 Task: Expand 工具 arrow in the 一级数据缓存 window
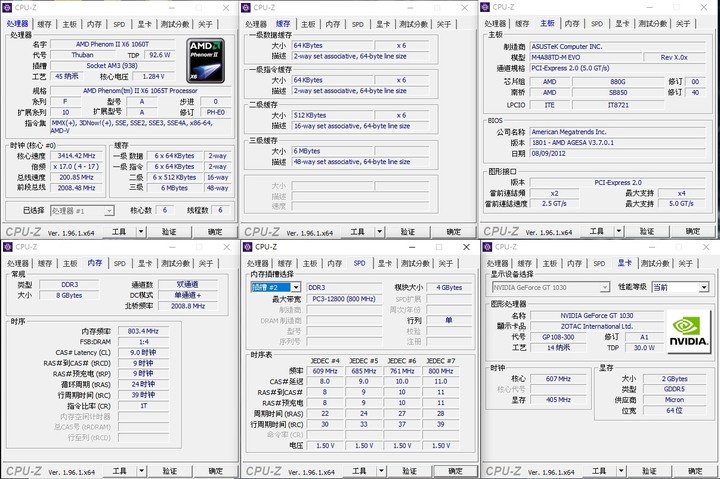[x=380, y=231]
